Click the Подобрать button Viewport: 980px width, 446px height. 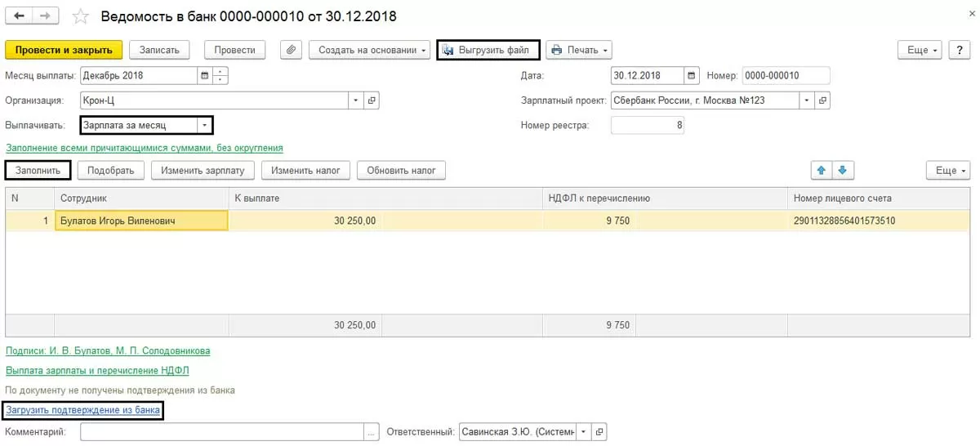coord(111,170)
